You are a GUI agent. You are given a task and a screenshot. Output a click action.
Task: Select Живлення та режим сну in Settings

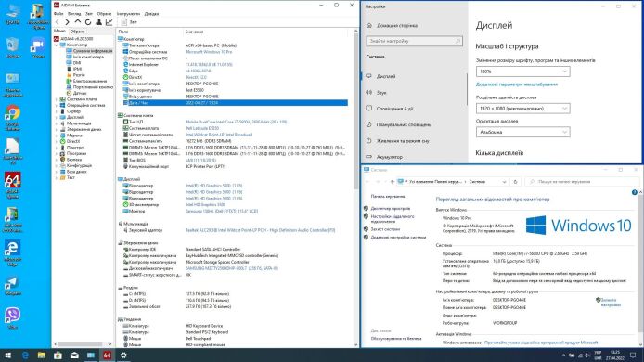pyautogui.click(x=397, y=141)
